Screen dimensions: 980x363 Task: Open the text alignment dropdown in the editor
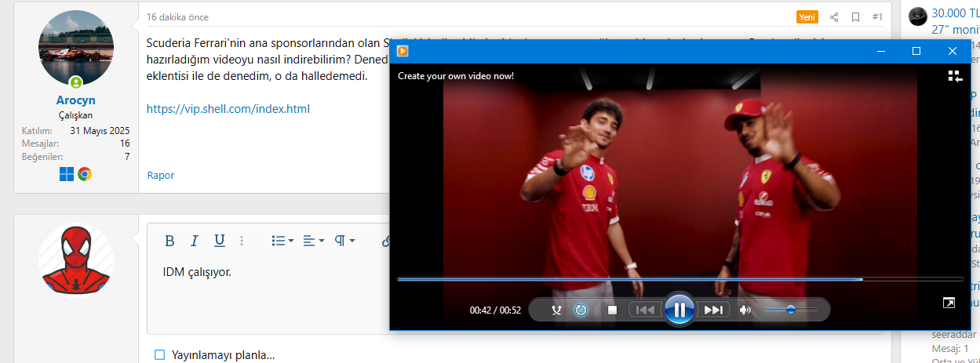[314, 240]
